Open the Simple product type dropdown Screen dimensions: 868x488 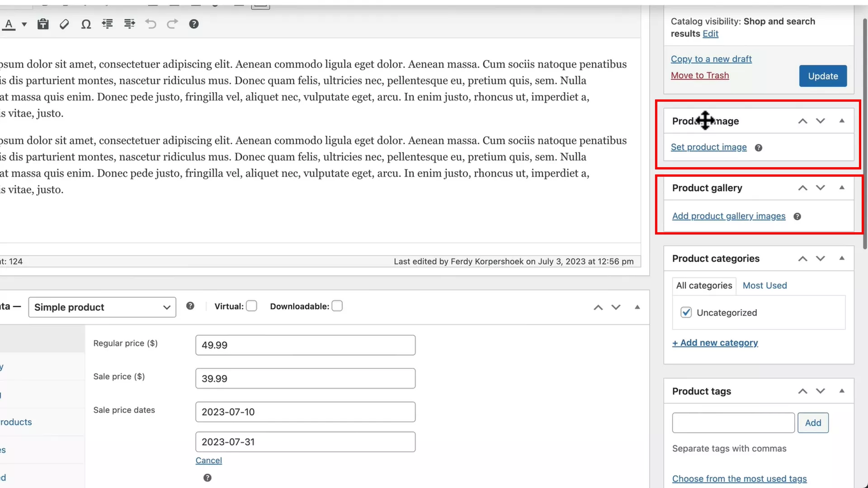[102, 307]
